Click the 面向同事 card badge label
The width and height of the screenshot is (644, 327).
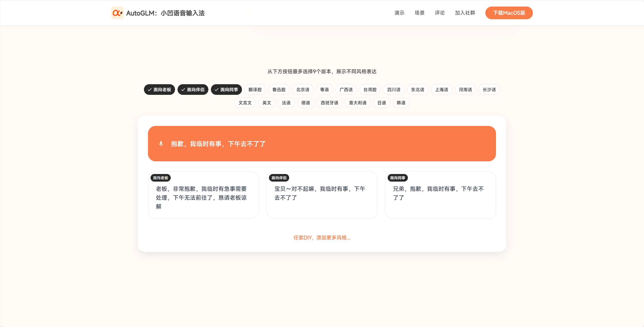point(398,178)
